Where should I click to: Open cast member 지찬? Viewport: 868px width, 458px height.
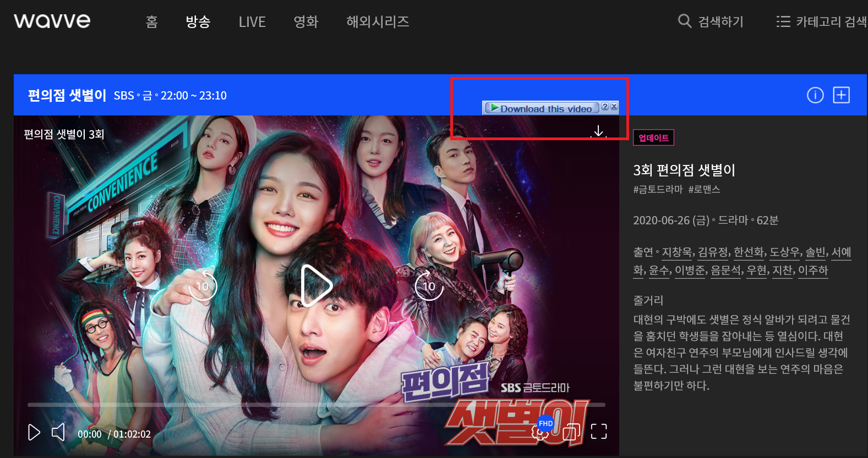tap(783, 271)
